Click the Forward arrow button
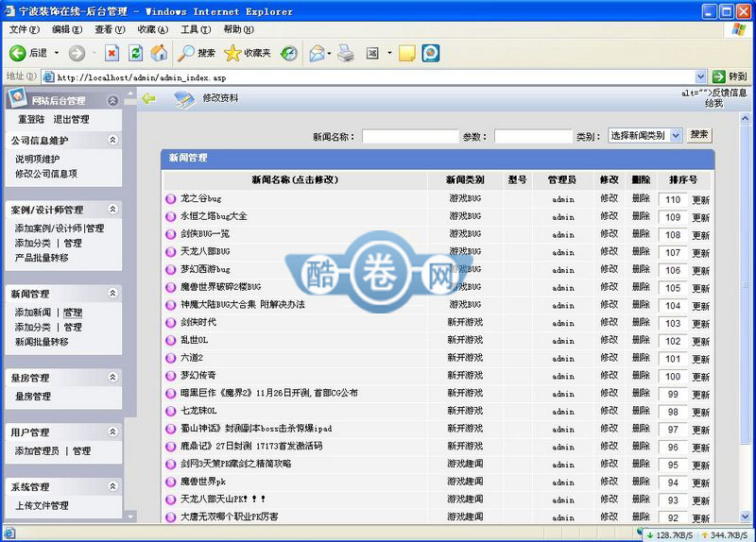756x542 pixels. click(77, 53)
